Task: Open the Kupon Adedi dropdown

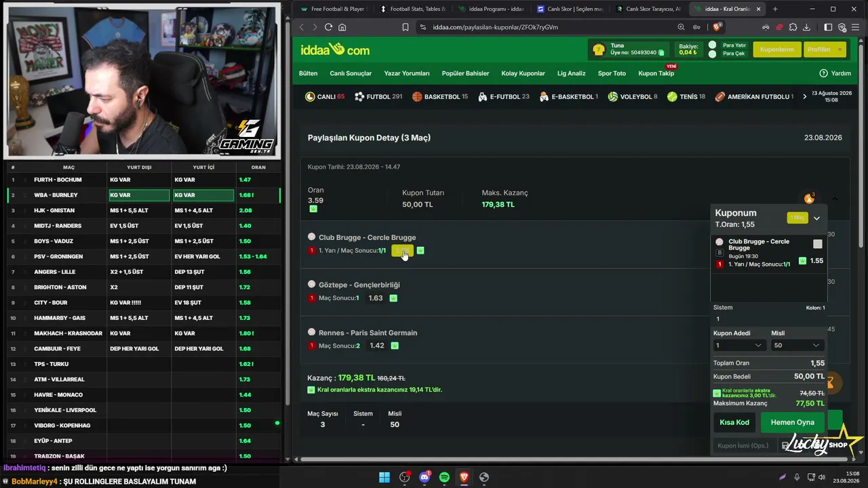Action: coord(739,346)
